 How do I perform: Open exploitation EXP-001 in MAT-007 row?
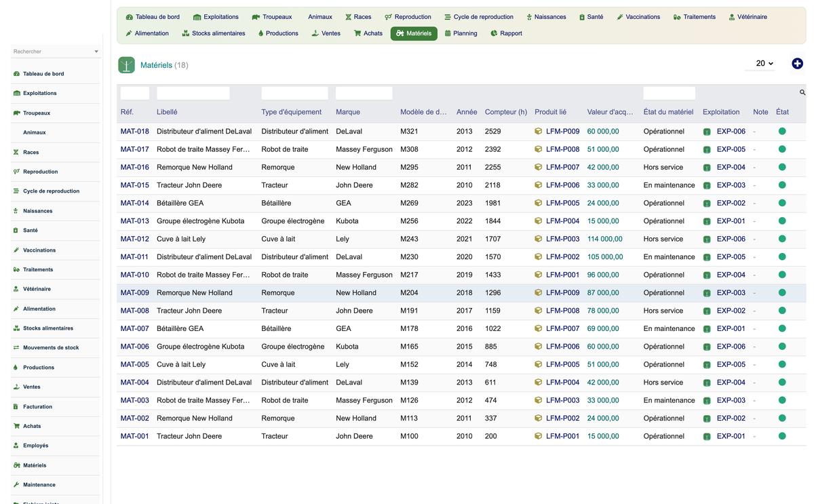coord(731,328)
